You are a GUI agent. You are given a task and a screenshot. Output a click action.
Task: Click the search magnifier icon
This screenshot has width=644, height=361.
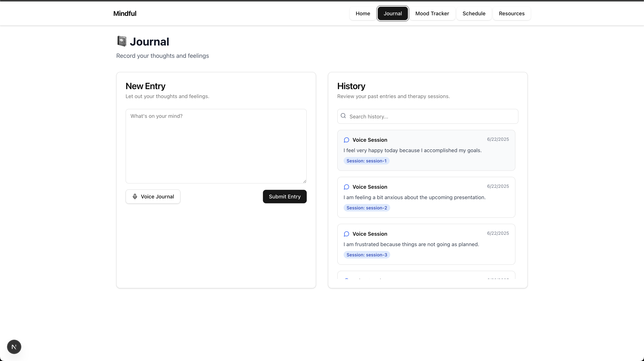pyautogui.click(x=343, y=116)
